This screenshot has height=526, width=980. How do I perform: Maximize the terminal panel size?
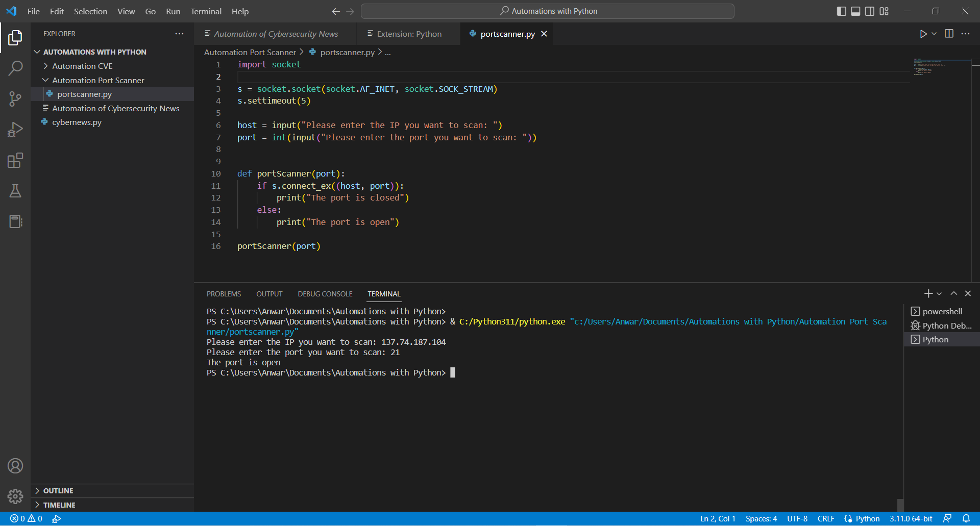click(x=953, y=293)
